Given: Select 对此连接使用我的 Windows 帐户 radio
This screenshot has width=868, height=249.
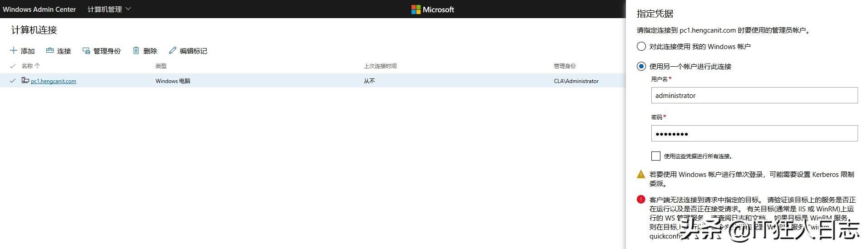Looking at the screenshot, I should [x=641, y=46].
